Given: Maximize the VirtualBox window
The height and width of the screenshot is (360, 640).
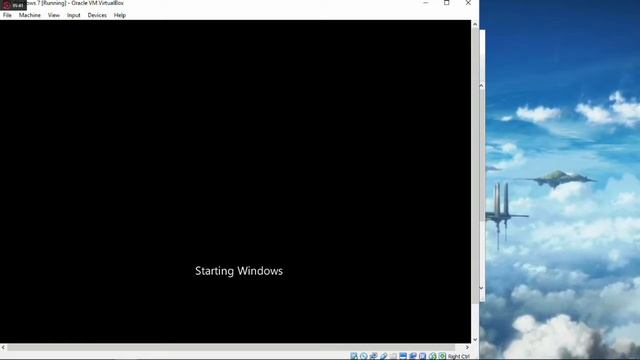Looking at the screenshot, I should (447, 3).
